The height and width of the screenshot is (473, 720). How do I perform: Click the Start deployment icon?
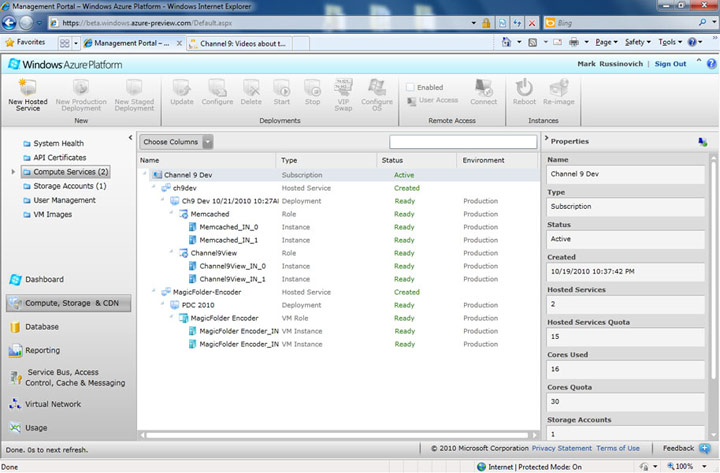281,87
